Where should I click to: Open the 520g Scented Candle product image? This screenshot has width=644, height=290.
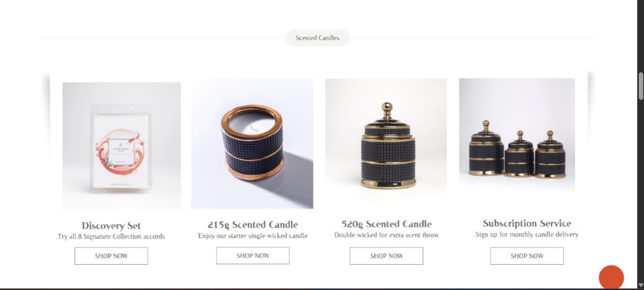click(386, 139)
